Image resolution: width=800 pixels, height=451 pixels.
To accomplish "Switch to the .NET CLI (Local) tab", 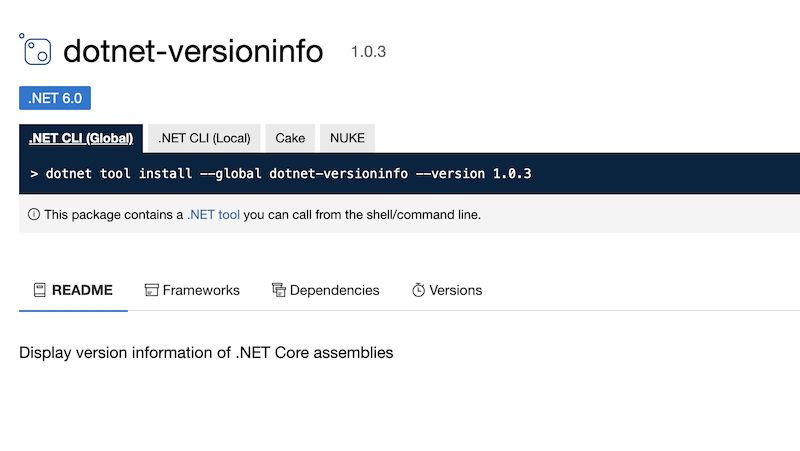I will [x=204, y=138].
